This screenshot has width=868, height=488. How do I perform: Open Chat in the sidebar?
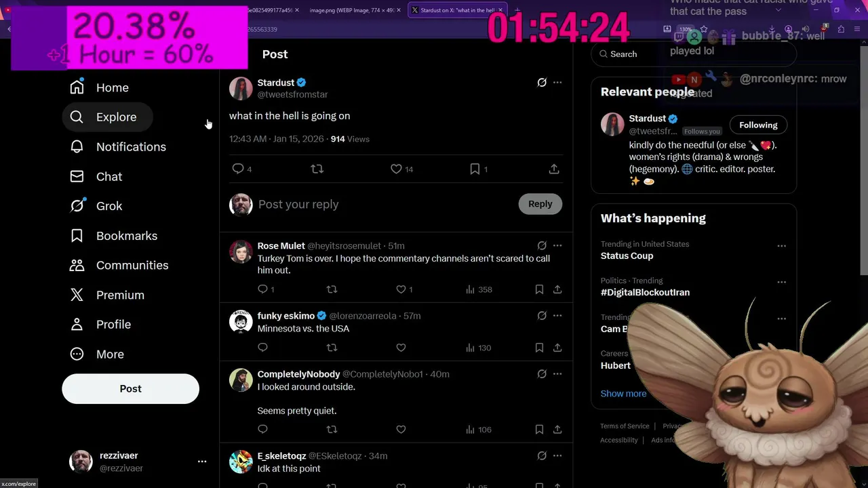(96, 176)
